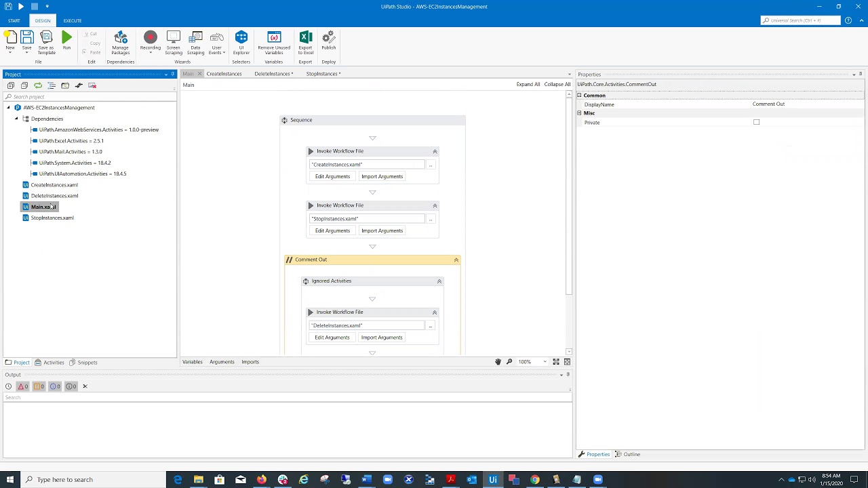Switch to the Snippets panel tab
868x488 pixels.
pyautogui.click(x=83, y=363)
